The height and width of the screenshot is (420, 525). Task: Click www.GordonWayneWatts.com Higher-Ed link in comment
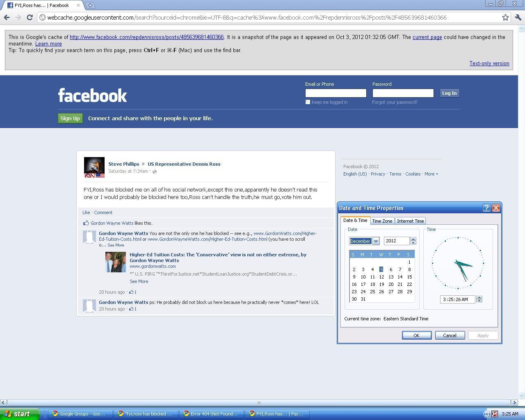(207, 239)
